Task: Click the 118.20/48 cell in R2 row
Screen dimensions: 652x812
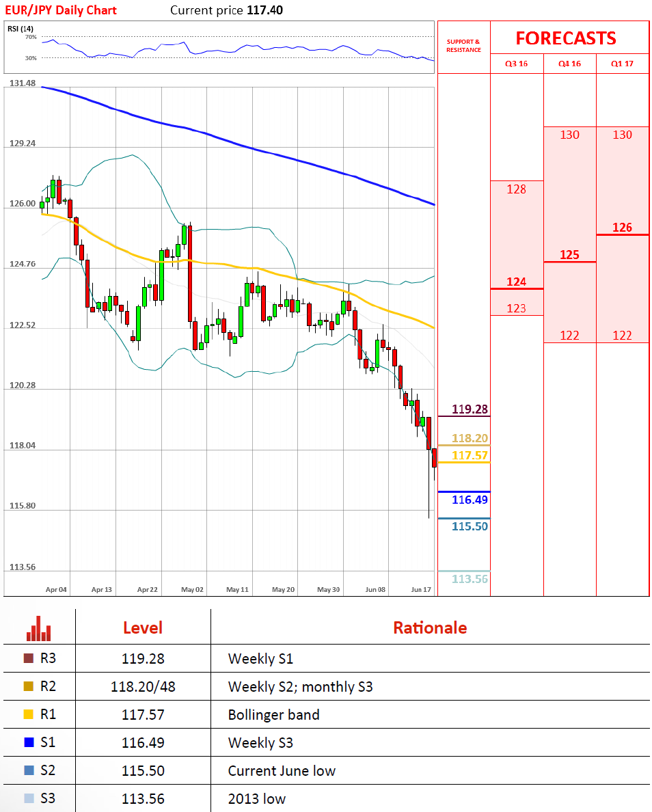Action: point(143,687)
